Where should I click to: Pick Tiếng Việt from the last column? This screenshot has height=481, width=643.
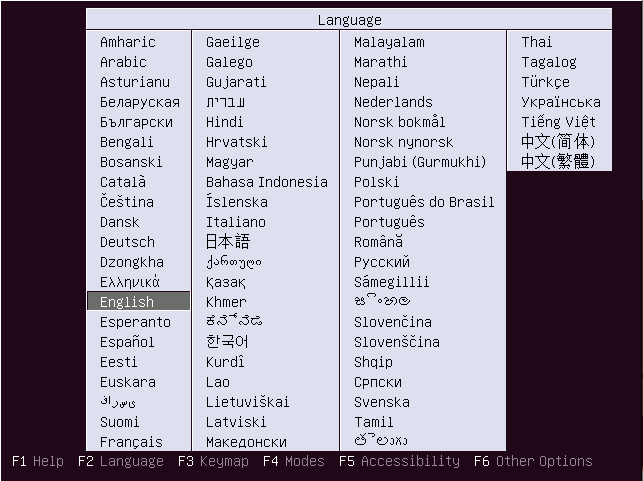[x=559, y=122]
